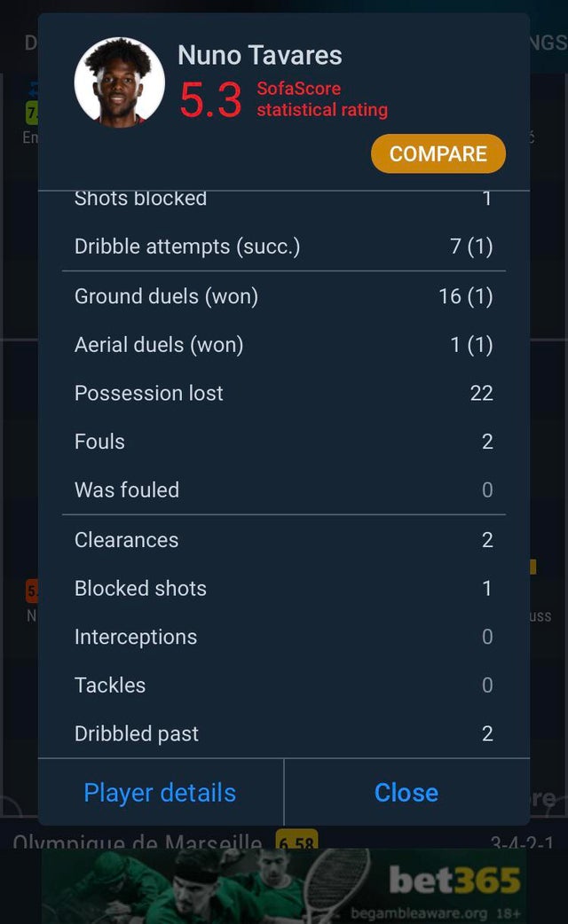This screenshot has width=568, height=924.
Task: Tap Nuno Tavares profile photo
Action: pyautogui.click(x=119, y=82)
